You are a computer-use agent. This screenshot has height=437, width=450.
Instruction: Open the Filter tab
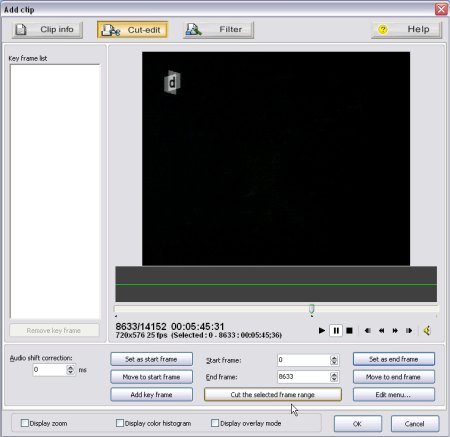[218, 30]
